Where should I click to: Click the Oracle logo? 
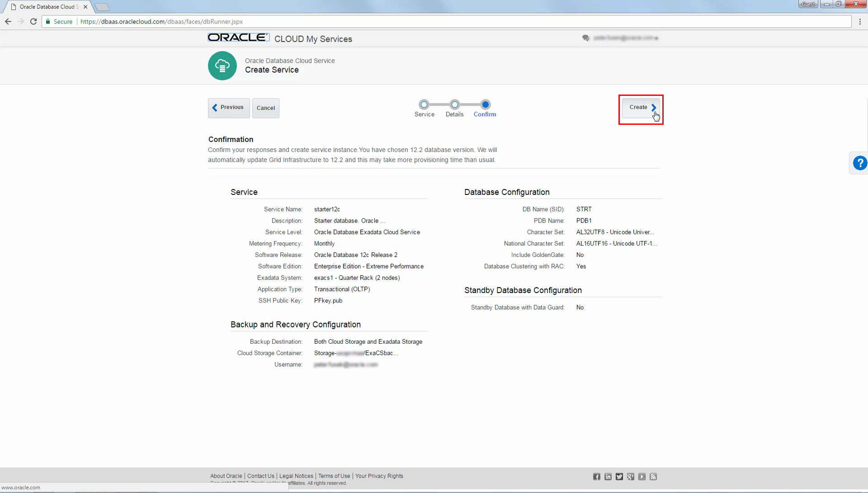238,38
